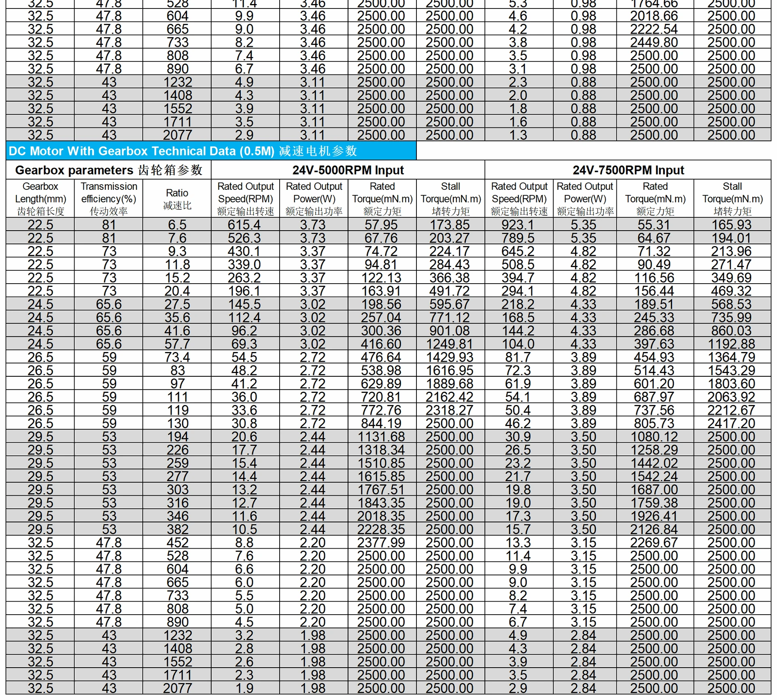
Task: Click the ratio cell "226"
Action: coord(178,450)
